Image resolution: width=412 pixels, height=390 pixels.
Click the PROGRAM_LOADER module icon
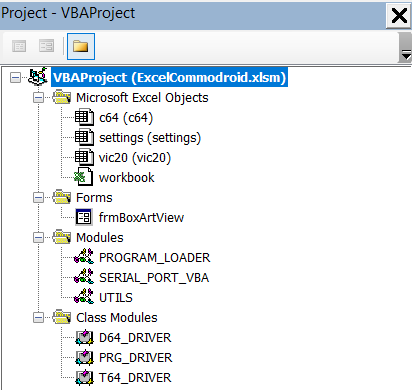point(84,257)
